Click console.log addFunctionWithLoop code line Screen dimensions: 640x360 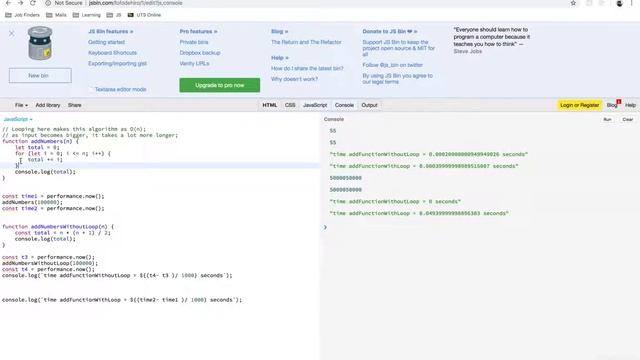(122, 300)
